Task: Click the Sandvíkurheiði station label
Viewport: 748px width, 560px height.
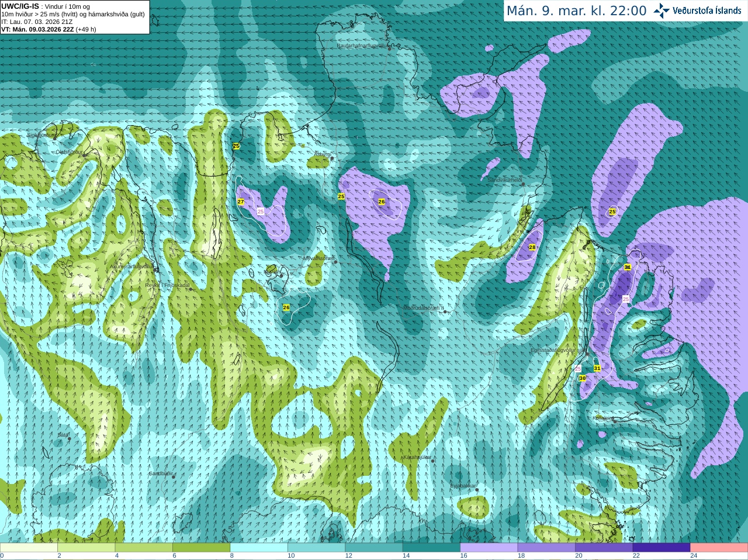Action: pyautogui.click(x=504, y=180)
